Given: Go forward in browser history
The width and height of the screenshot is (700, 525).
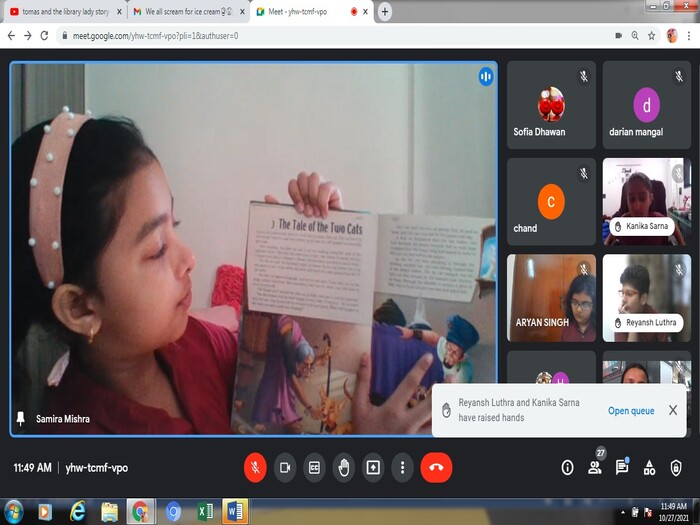Looking at the screenshot, I should [x=28, y=36].
